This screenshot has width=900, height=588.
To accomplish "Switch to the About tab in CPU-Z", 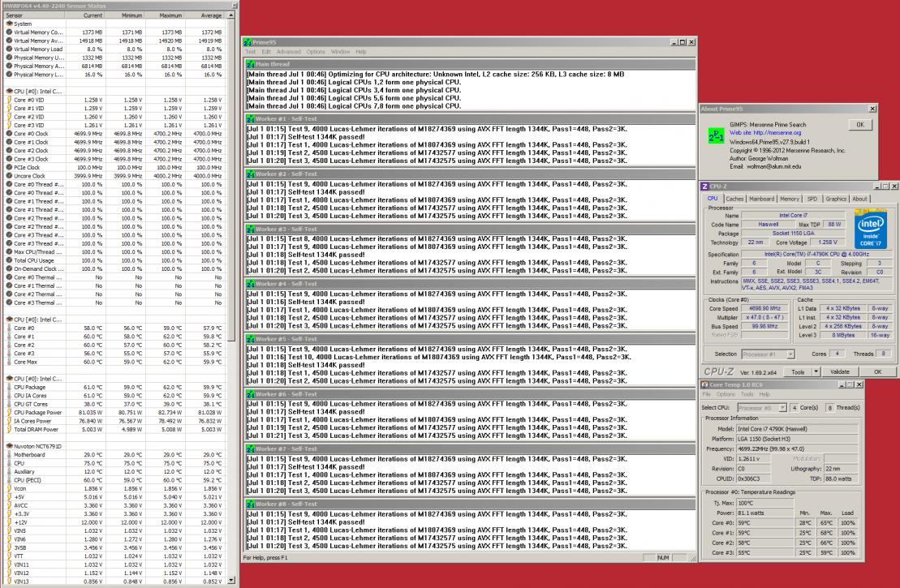I will [x=859, y=199].
